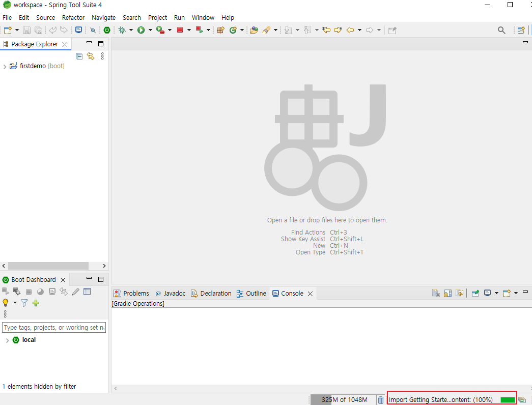
Task: Open dropdown next to New wizard icon
Action: pyautogui.click(x=17, y=30)
